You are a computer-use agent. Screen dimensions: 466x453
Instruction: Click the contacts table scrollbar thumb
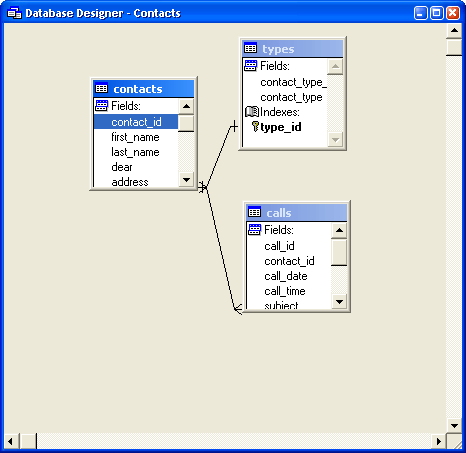tap(186, 123)
